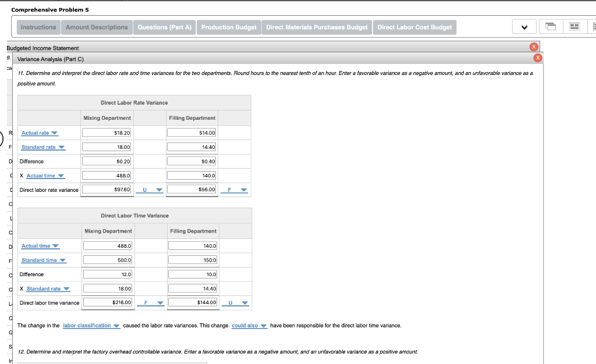
Task: Edit Mixing direct labor rate variance $97.60
Action: (x=107, y=189)
